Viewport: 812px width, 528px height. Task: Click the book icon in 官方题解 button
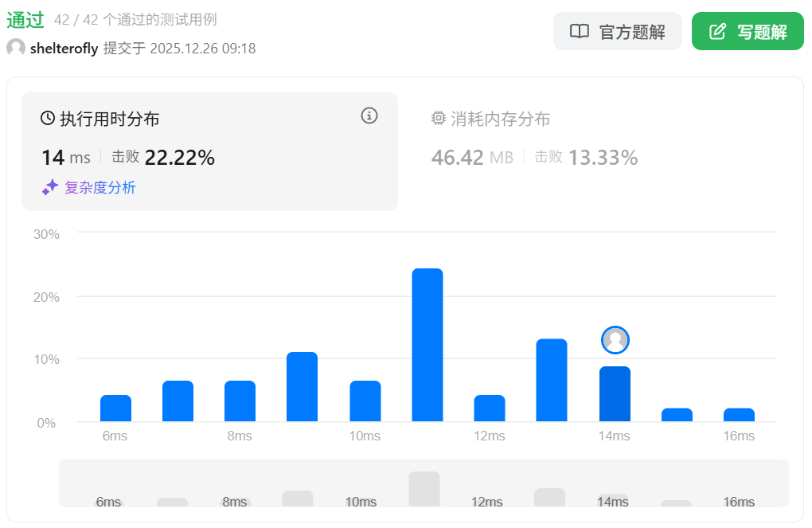point(580,32)
